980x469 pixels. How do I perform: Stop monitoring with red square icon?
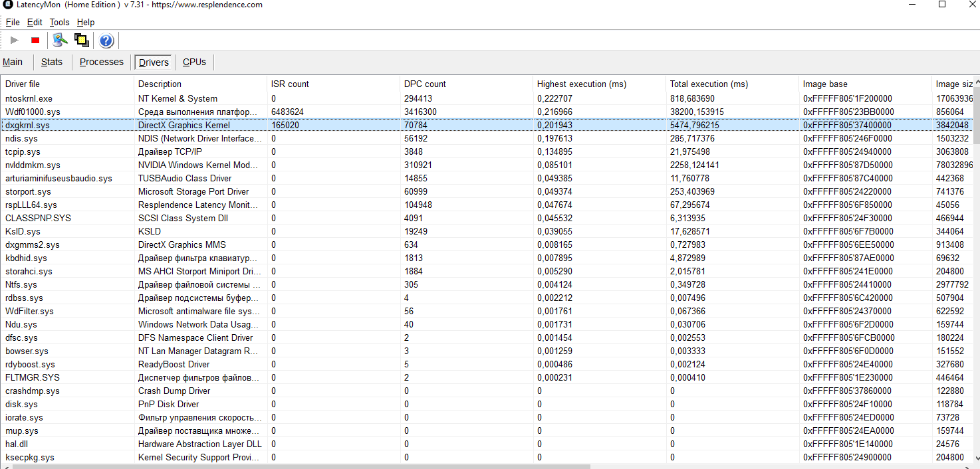pos(35,41)
